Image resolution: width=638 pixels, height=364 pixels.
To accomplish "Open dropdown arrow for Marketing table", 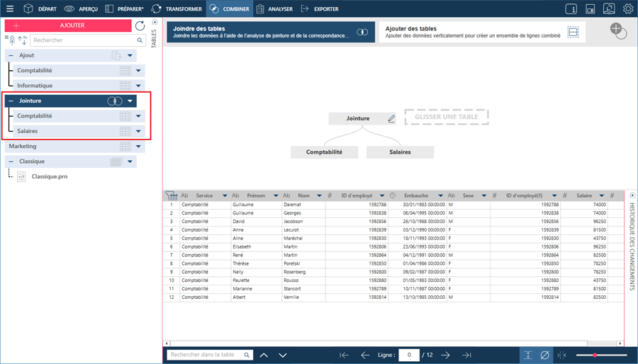I will (138, 147).
